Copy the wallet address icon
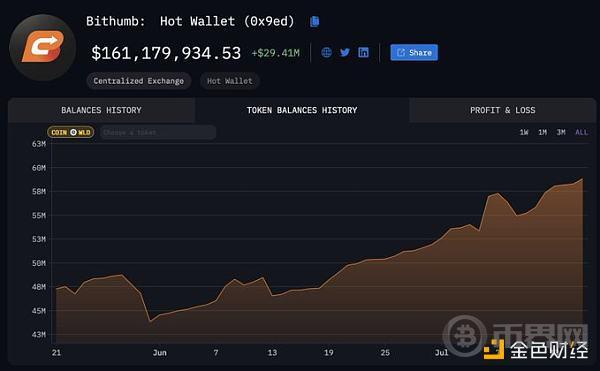This screenshot has height=371, width=600. pos(315,21)
